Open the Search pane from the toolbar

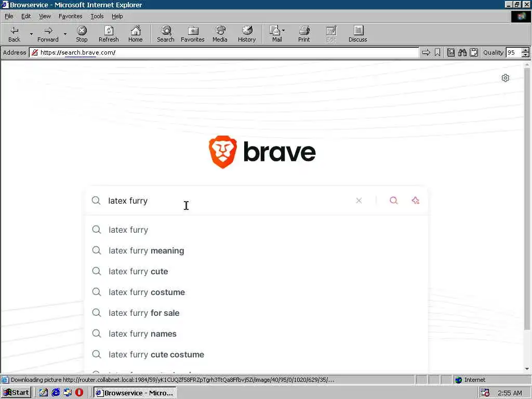coord(166,34)
